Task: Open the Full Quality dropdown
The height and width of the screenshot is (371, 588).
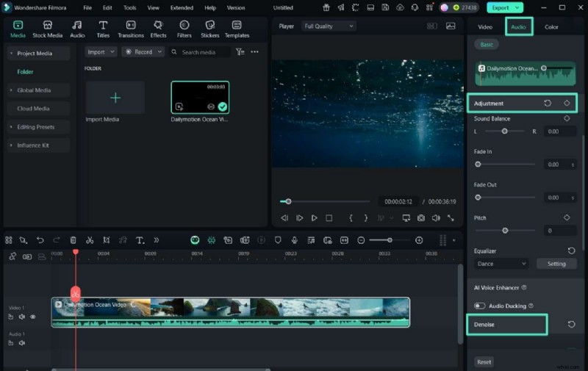Action: [329, 26]
